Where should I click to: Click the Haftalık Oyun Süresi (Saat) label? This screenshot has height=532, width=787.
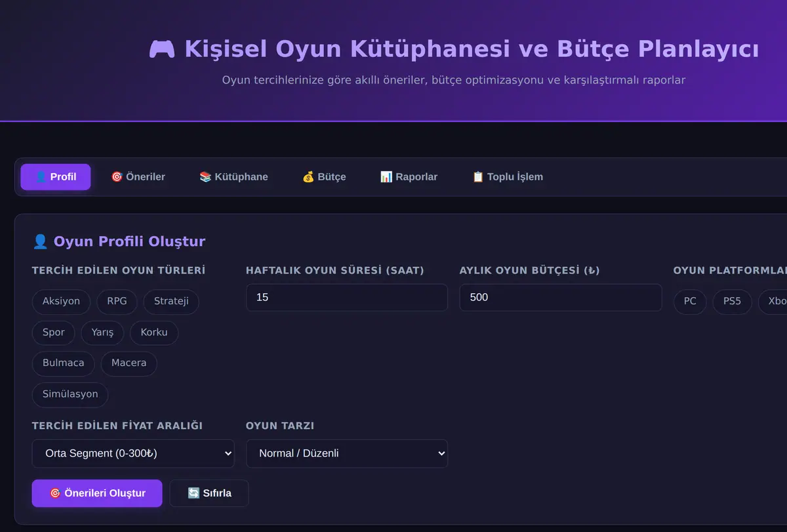pyautogui.click(x=335, y=270)
